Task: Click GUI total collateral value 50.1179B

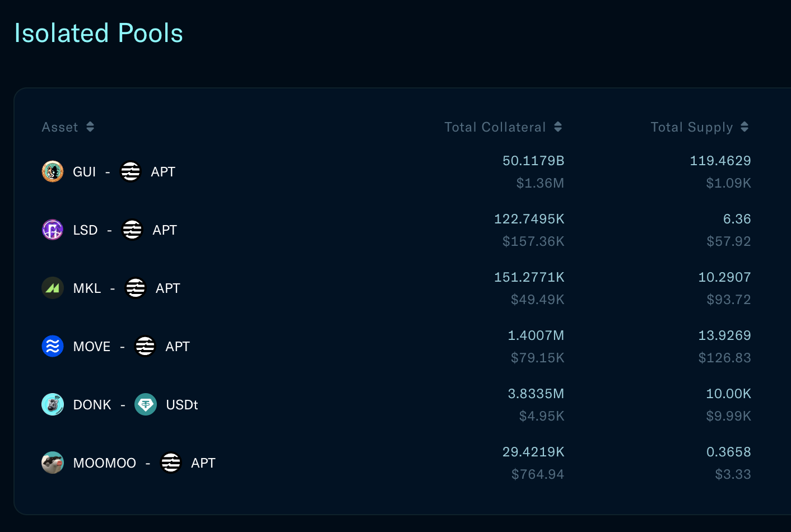Action: pos(533,161)
